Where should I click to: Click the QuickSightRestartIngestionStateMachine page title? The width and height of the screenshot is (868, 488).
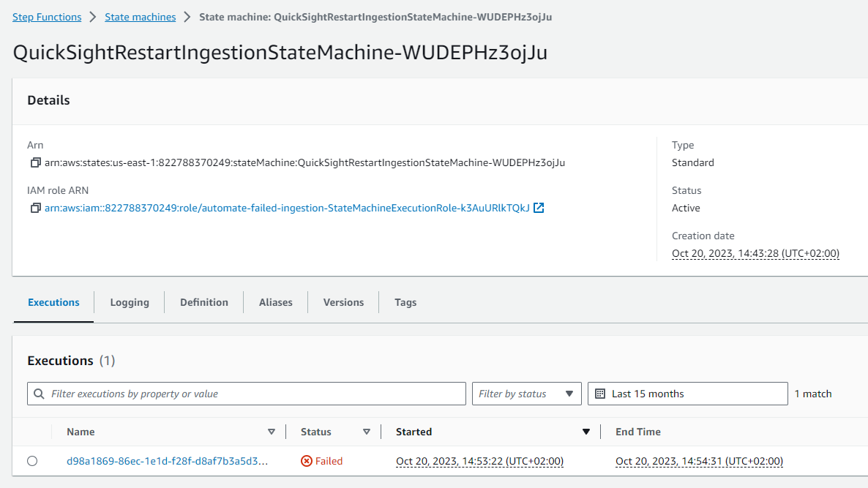(x=280, y=52)
